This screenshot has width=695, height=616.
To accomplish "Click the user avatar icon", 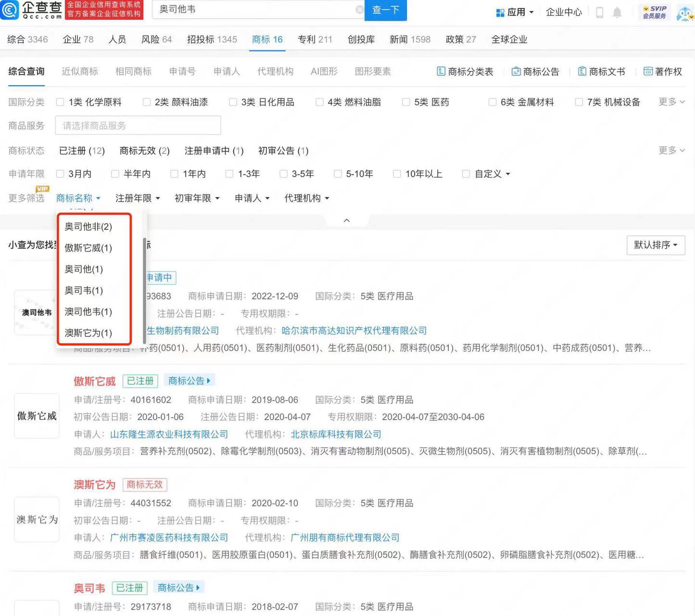I will point(684,13).
